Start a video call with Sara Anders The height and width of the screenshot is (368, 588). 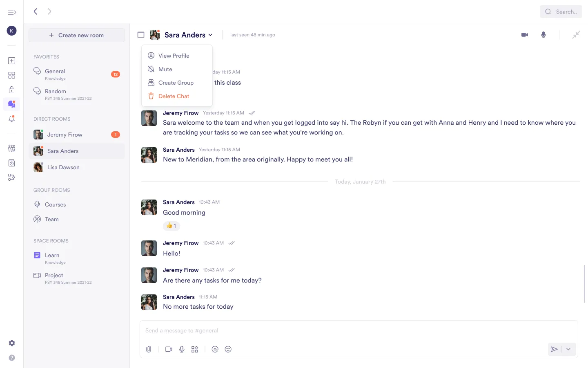525,35
